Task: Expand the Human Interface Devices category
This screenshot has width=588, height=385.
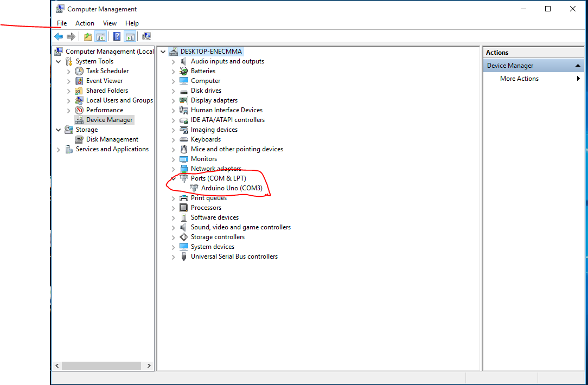Action: (x=173, y=110)
